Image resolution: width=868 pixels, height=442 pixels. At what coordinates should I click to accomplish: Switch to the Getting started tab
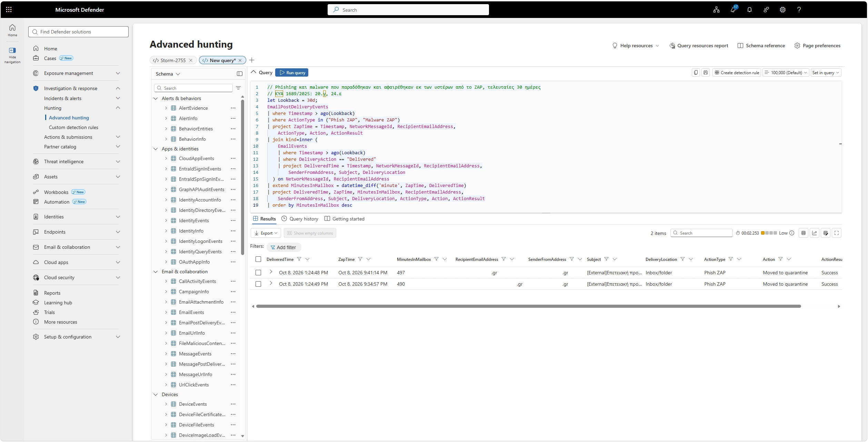click(344, 219)
